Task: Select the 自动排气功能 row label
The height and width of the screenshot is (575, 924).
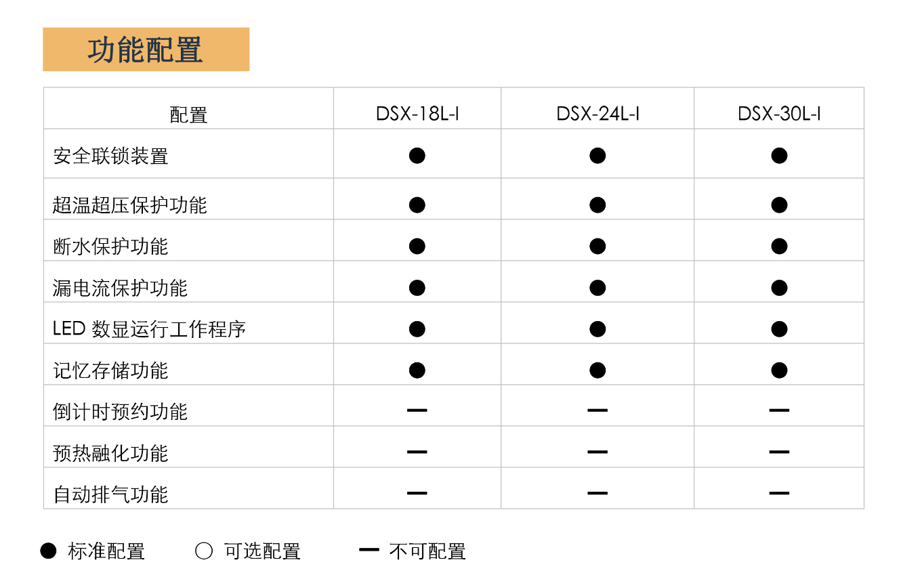Action: click(110, 494)
